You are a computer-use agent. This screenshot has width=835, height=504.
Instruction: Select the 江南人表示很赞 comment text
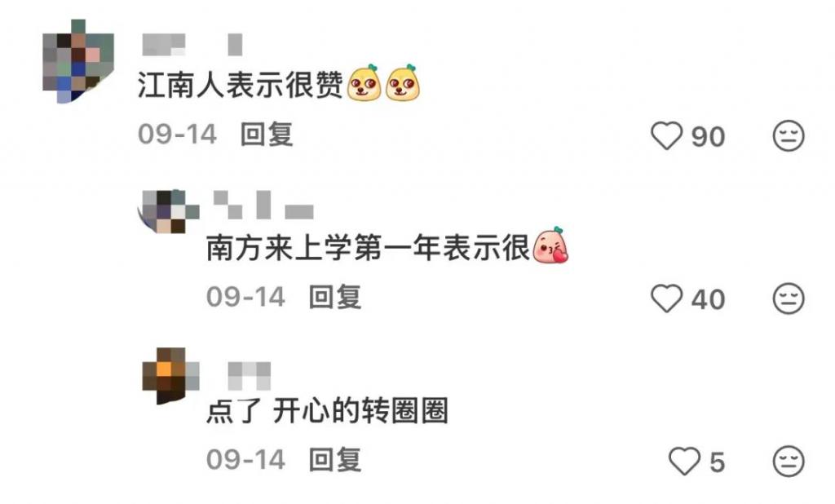(x=241, y=85)
